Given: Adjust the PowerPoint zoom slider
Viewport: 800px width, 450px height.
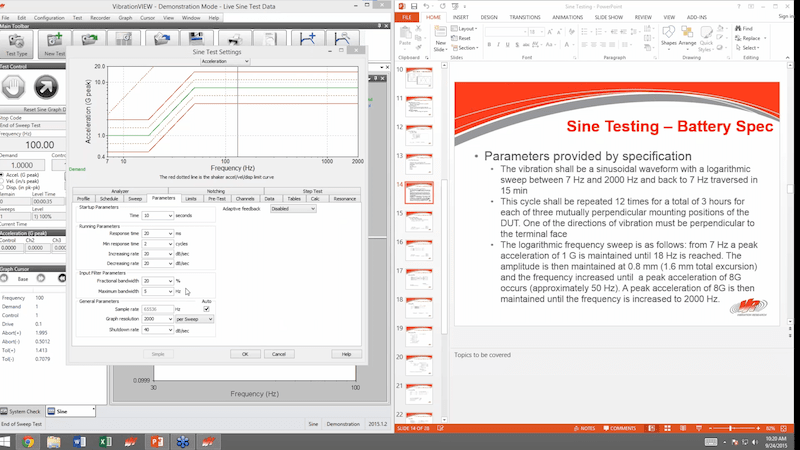Looking at the screenshot, I should coord(731,429).
